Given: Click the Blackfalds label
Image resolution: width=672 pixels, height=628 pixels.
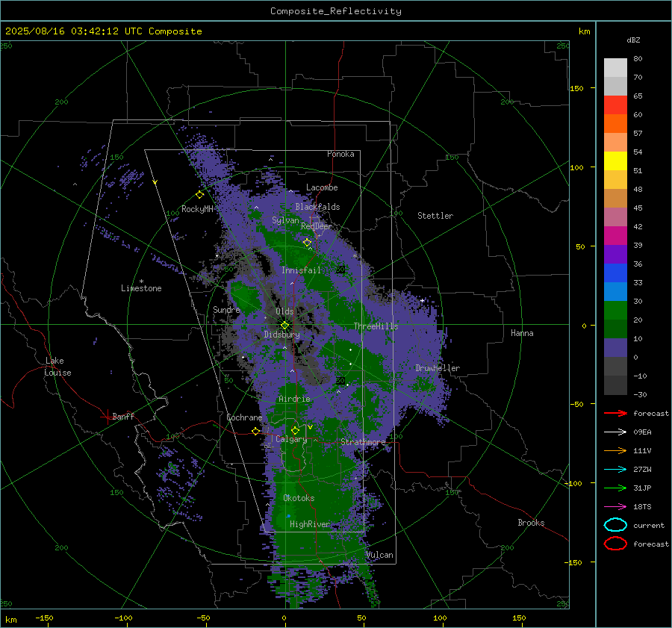Looking at the screenshot, I should [x=317, y=207].
